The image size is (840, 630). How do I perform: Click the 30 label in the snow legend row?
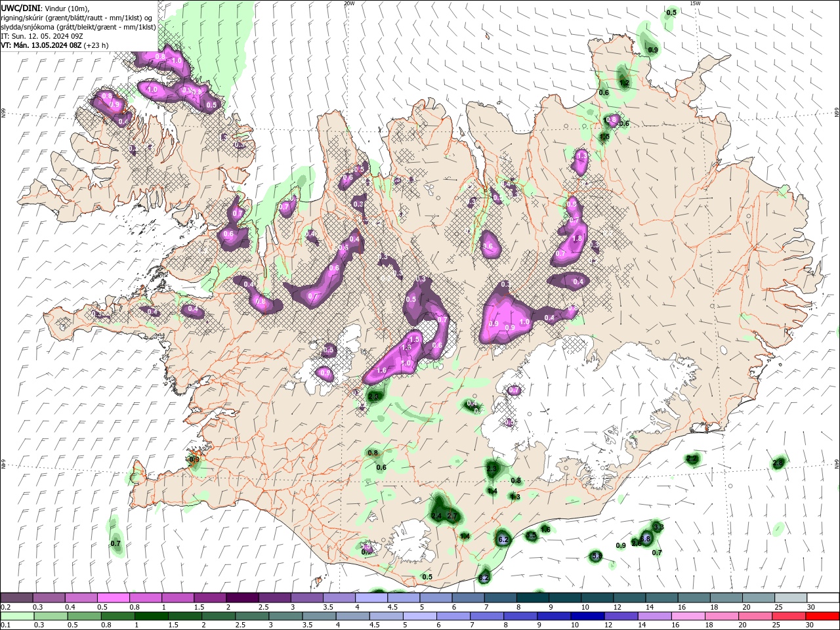(x=810, y=607)
